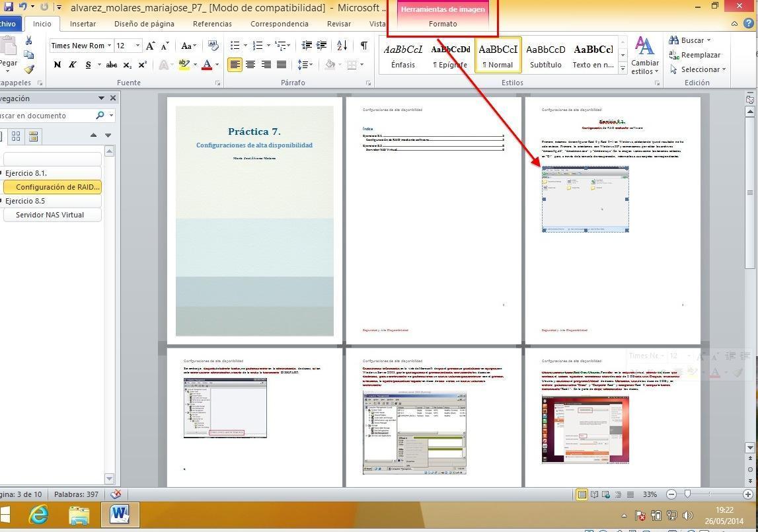Toggle superscript formatting

pos(142,65)
